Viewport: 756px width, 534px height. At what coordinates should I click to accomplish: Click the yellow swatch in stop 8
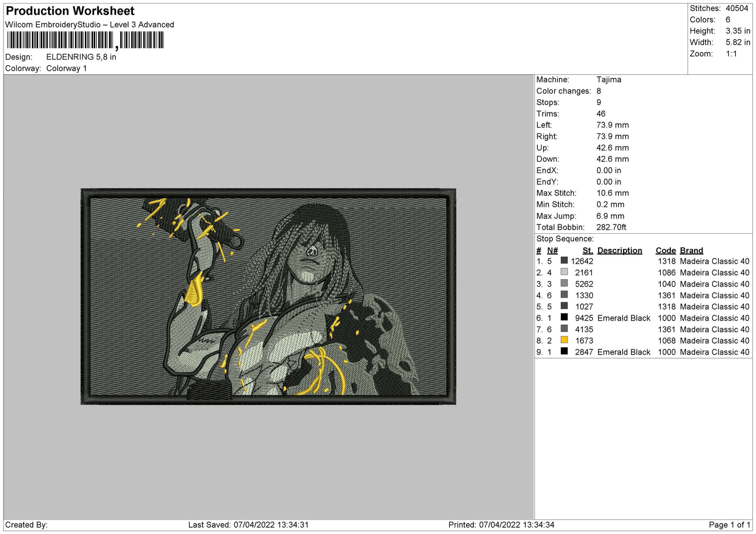[564, 340]
